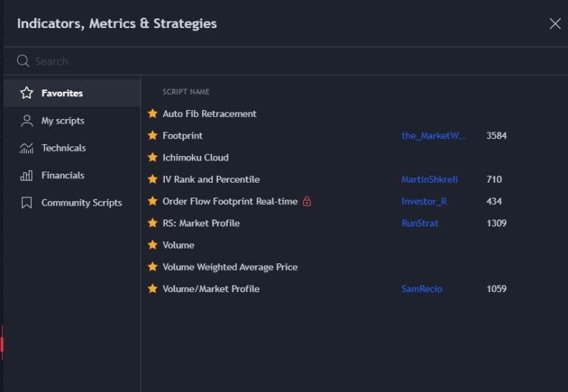Click the SamRecio author link
Image resolution: width=568 pixels, height=392 pixels.
pyautogui.click(x=422, y=288)
